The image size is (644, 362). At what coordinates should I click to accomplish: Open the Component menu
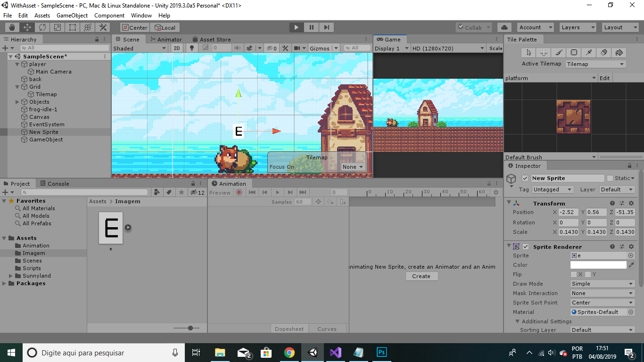point(109,16)
